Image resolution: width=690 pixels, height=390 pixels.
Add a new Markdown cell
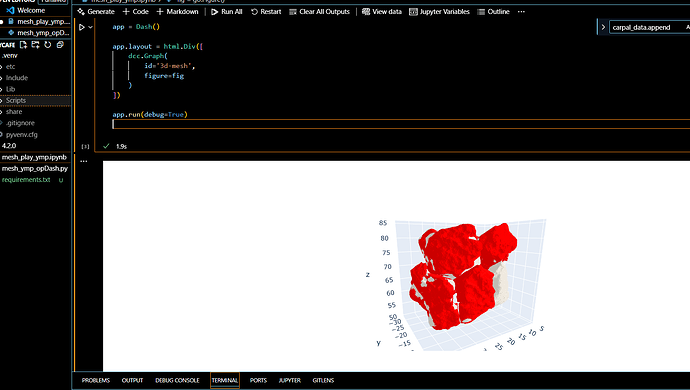177,12
